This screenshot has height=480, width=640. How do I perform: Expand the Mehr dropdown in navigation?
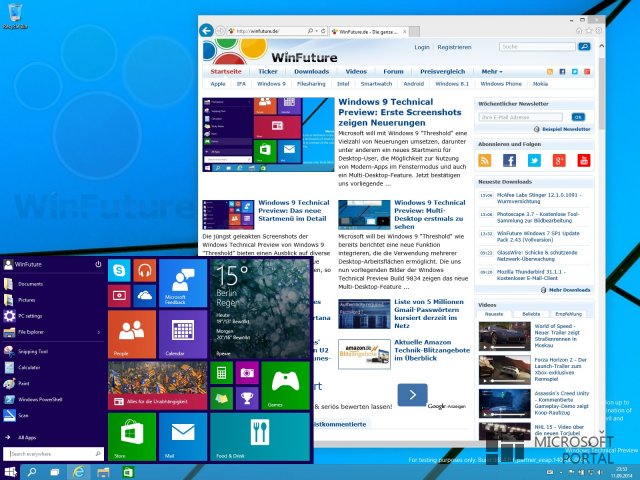click(x=492, y=71)
